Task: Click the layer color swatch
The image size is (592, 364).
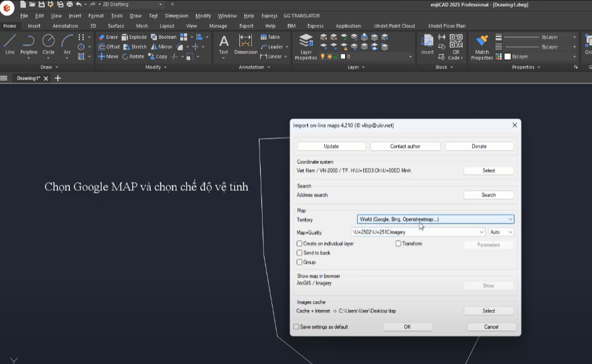Action: (x=344, y=57)
